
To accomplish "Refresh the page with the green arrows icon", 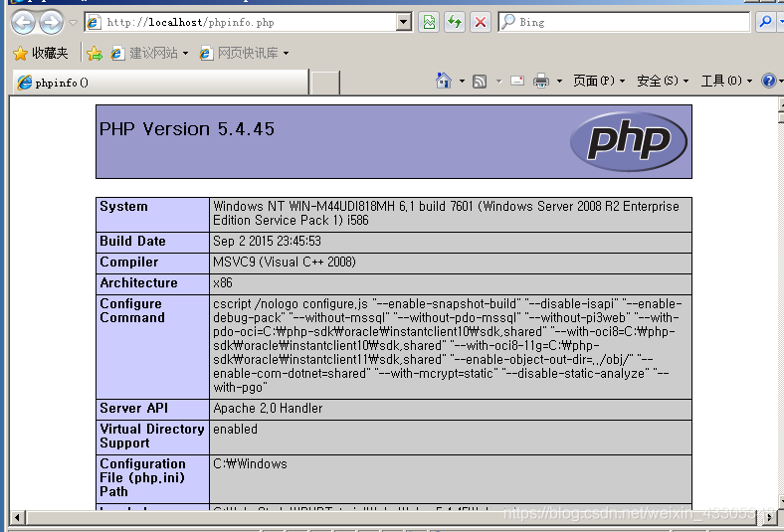I will point(455,22).
